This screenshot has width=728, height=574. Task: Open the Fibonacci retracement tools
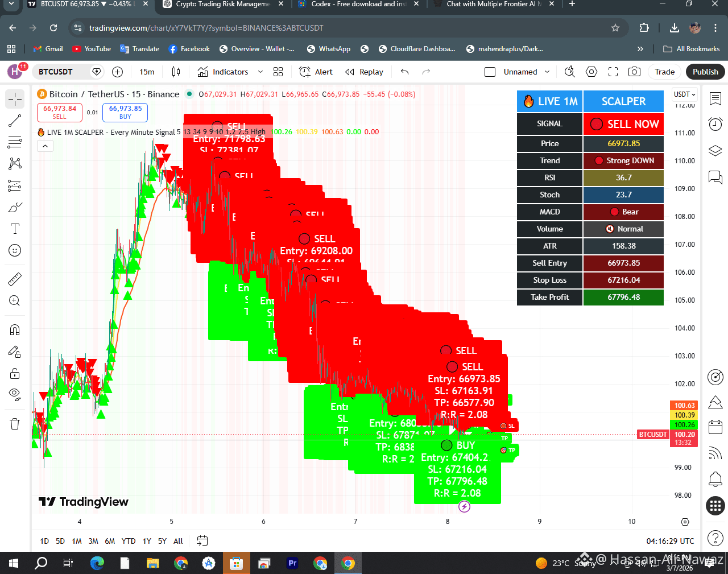click(15, 142)
